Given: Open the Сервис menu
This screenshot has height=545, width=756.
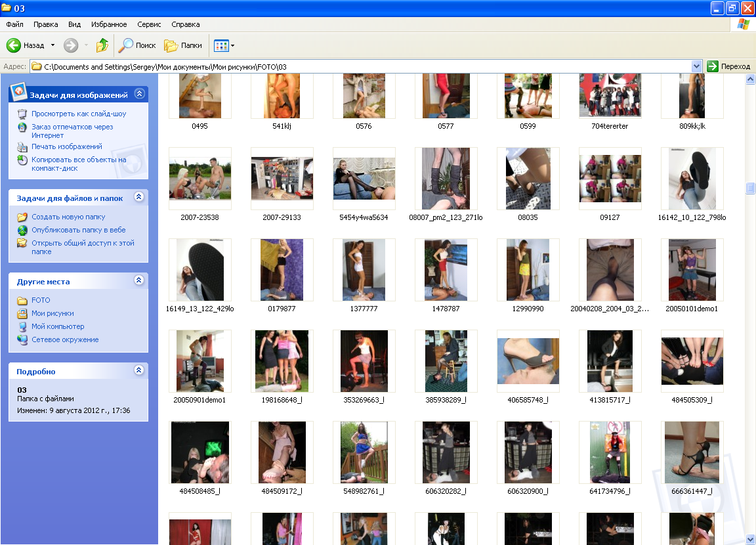Looking at the screenshot, I should tap(149, 24).
